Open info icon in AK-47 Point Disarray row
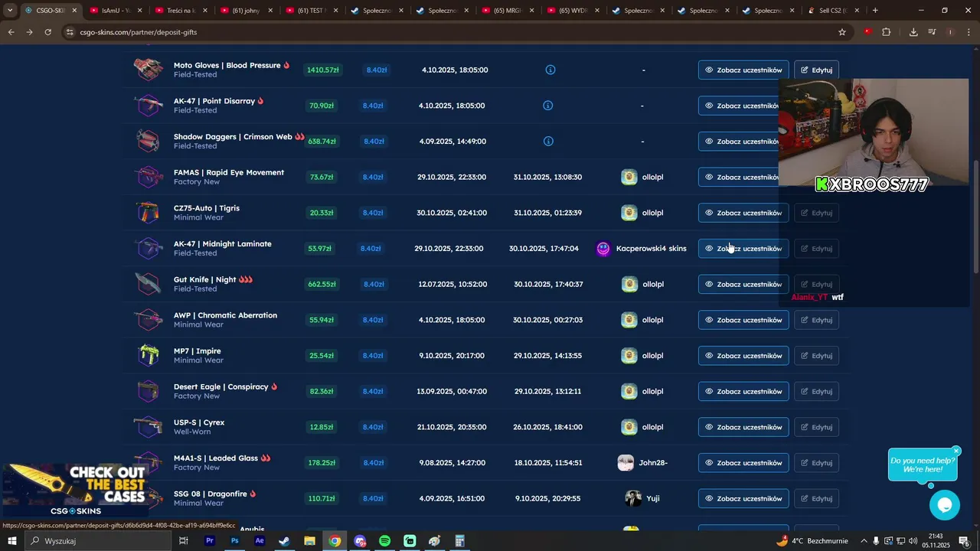 point(547,106)
